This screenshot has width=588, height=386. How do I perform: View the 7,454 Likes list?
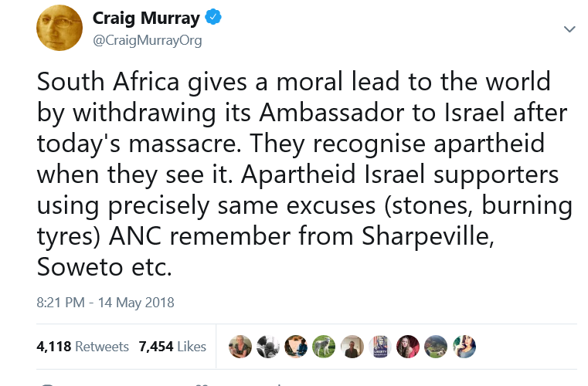(172, 347)
